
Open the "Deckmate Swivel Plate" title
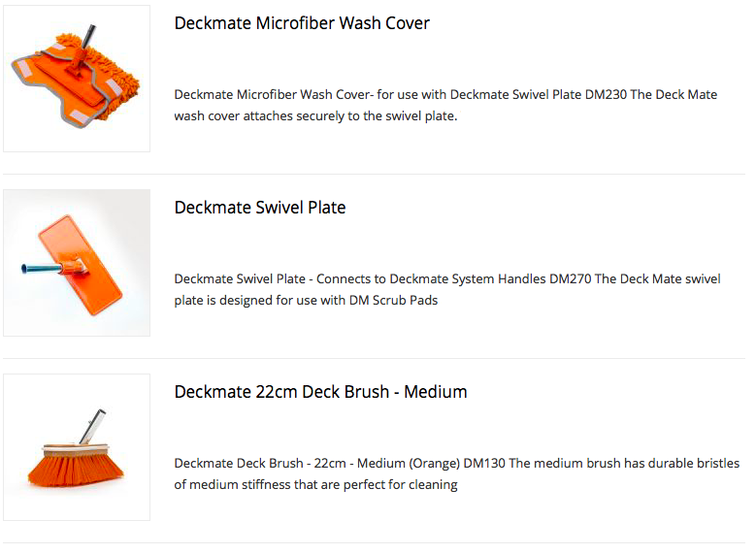pyautogui.click(x=260, y=208)
